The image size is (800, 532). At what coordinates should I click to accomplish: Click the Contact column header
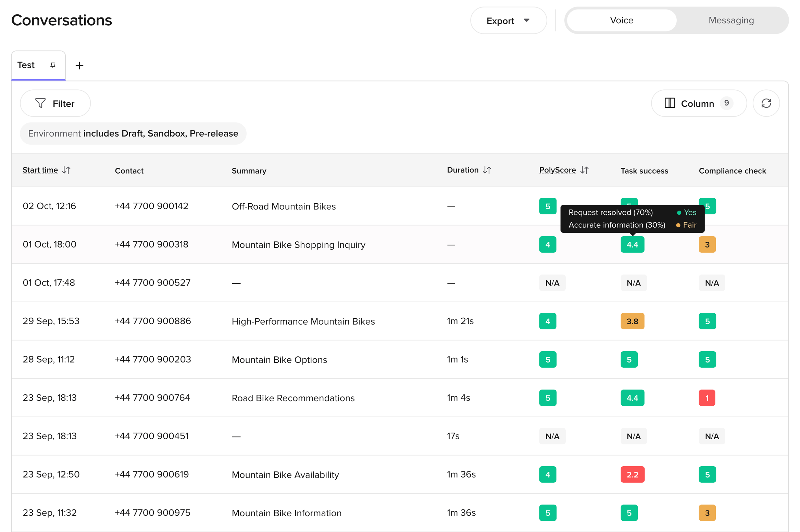pyautogui.click(x=129, y=171)
